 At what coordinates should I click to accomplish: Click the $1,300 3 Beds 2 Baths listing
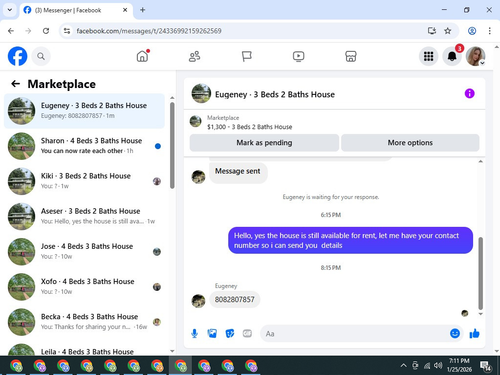click(249, 127)
